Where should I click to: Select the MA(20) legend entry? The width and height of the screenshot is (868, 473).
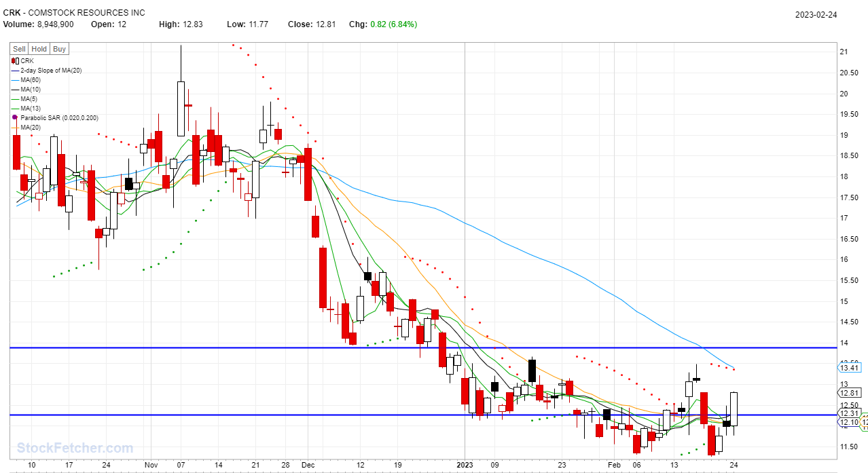(25, 127)
